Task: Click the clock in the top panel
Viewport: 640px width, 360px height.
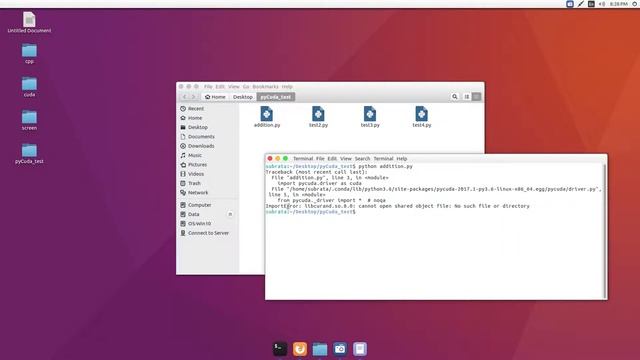Action: click(618, 4)
